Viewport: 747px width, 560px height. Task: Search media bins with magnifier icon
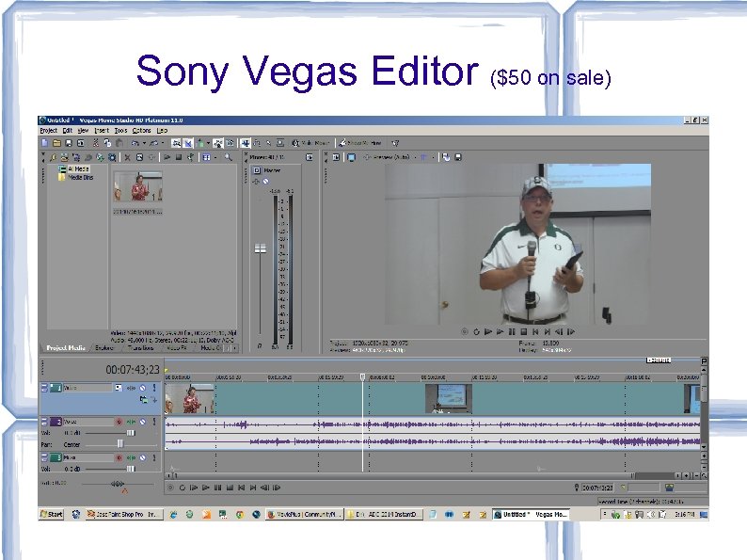pyautogui.click(x=229, y=157)
